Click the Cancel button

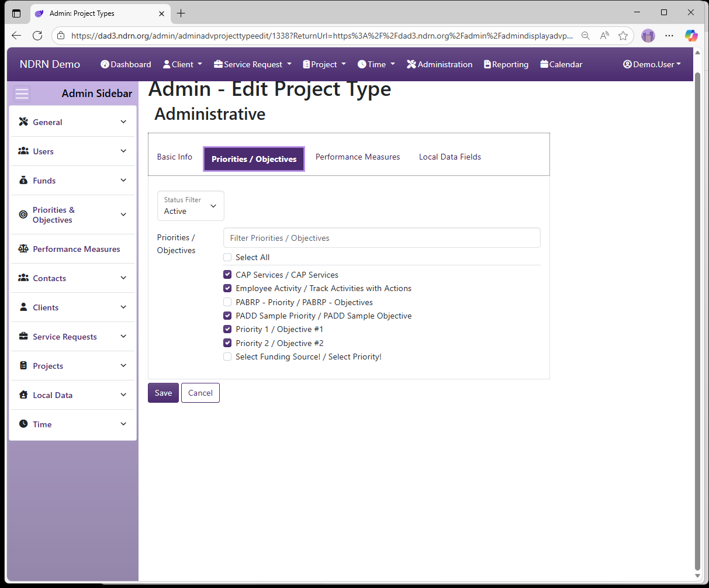tap(200, 393)
